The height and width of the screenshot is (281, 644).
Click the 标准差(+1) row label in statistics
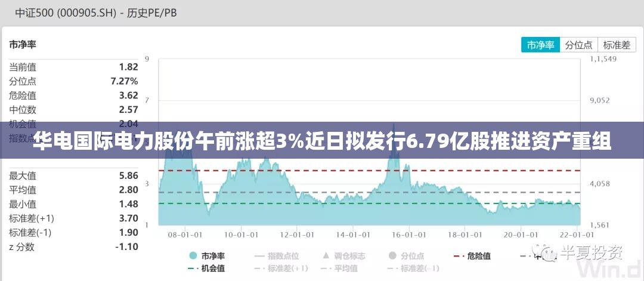pyautogui.click(x=32, y=218)
